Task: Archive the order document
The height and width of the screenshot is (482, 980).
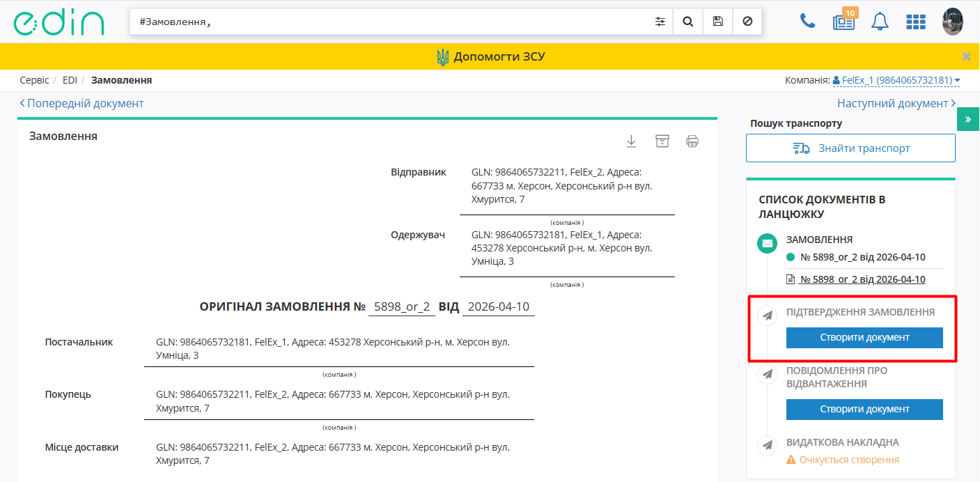Action: pyautogui.click(x=662, y=141)
